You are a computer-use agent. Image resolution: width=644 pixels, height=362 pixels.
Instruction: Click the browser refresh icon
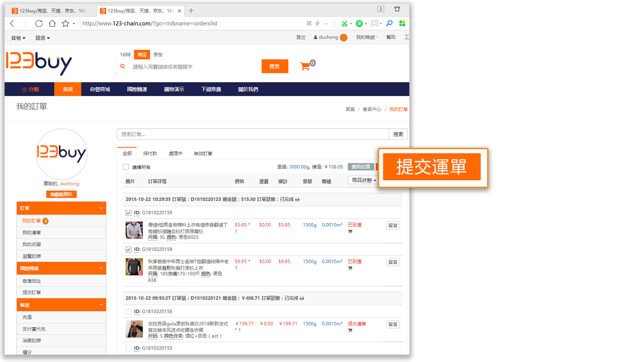coord(39,23)
